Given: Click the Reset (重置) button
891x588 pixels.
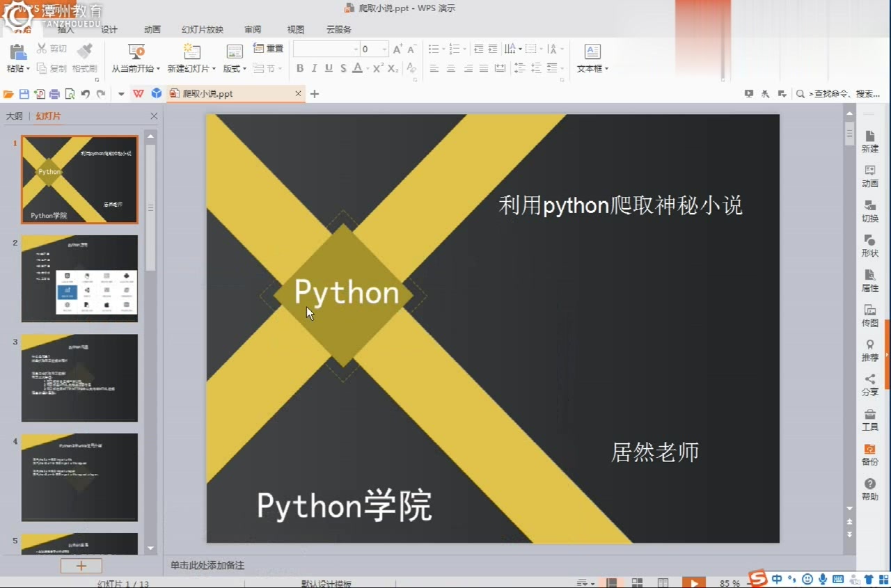Looking at the screenshot, I should (269, 49).
